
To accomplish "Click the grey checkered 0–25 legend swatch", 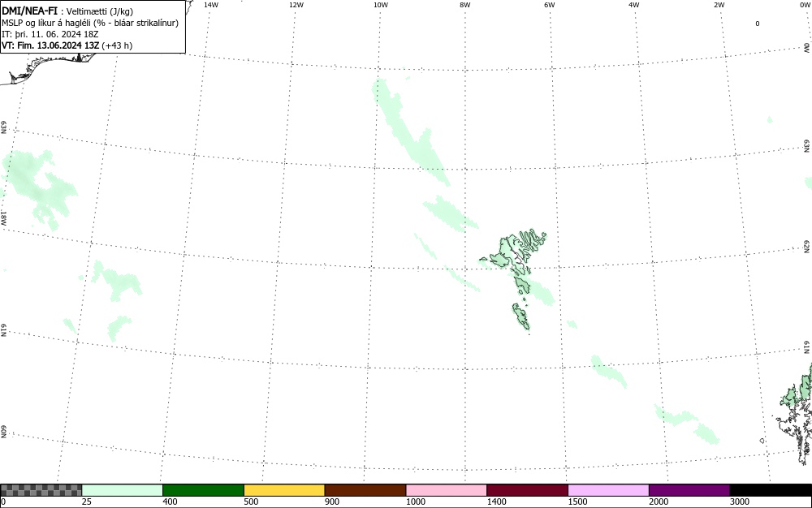I will click(41, 490).
